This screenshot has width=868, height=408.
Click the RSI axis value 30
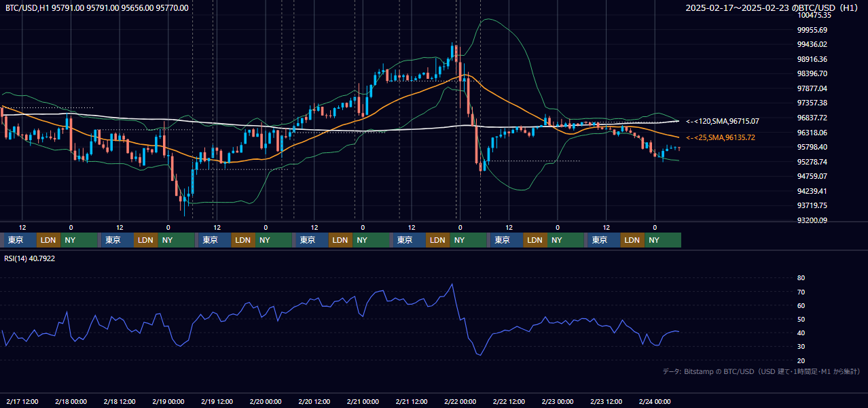pyautogui.click(x=801, y=347)
